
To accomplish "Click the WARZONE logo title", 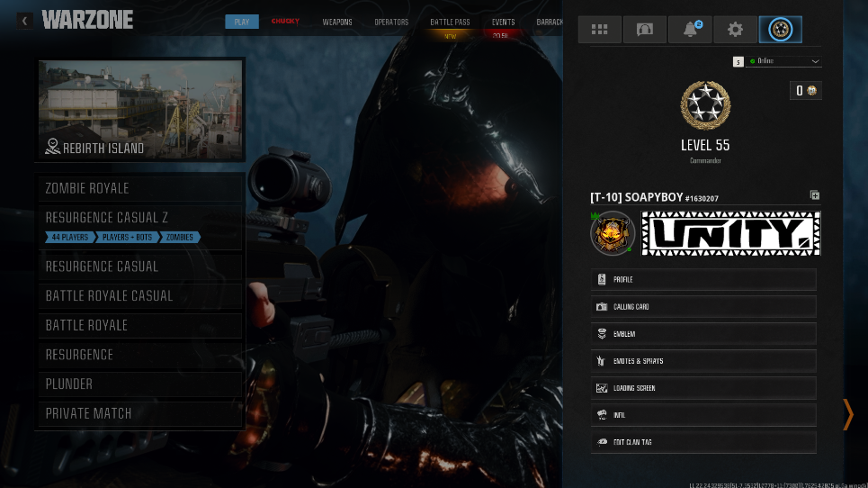I will point(87,20).
